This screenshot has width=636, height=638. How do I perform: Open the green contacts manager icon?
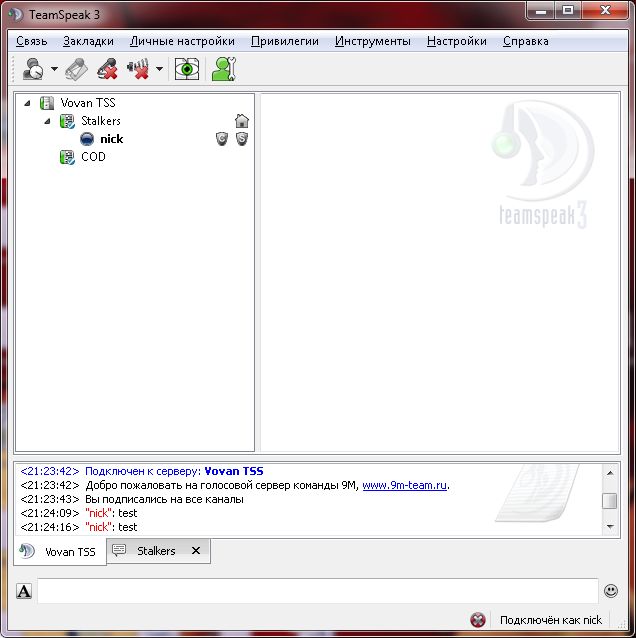pyautogui.click(x=224, y=69)
